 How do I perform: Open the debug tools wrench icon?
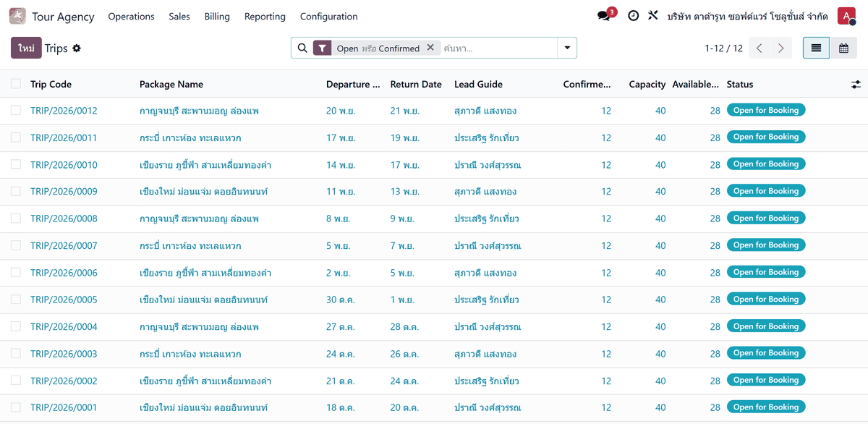(x=652, y=16)
